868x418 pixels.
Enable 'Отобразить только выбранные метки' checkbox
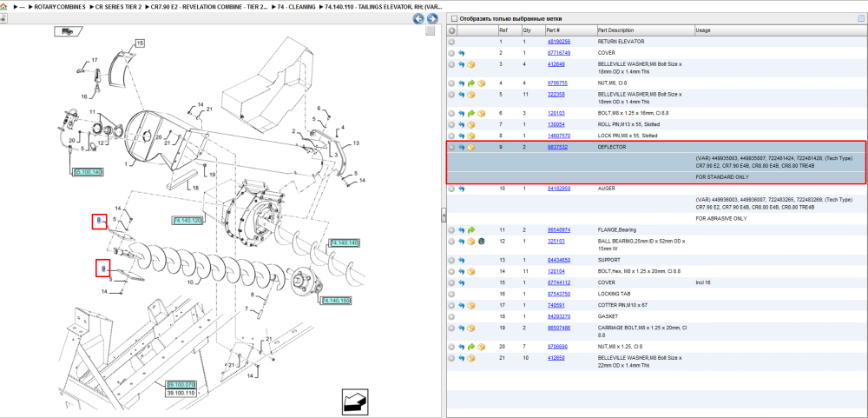point(455,19)
